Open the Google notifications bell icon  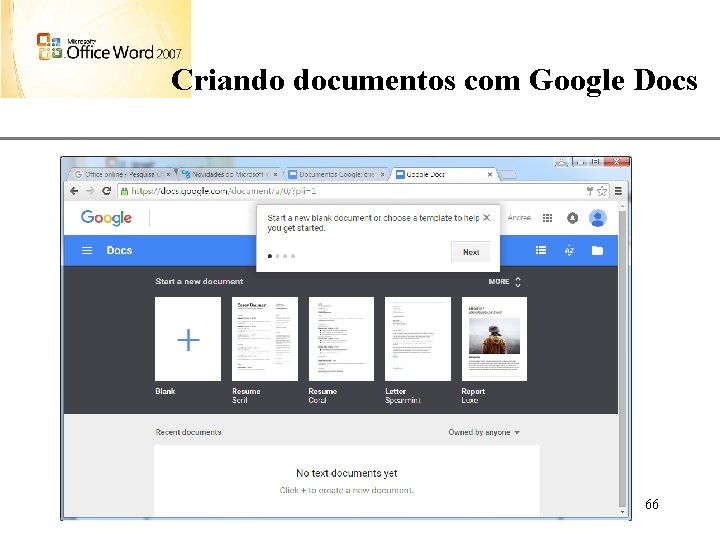(x=572, y=218)
